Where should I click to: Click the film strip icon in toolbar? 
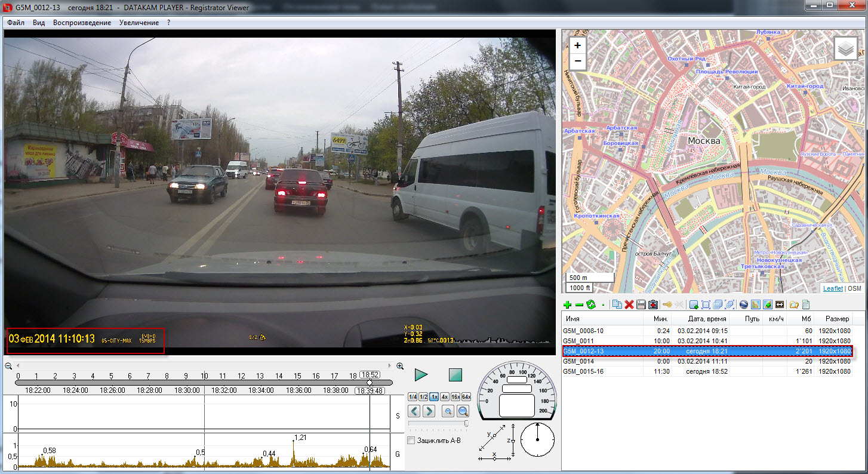(779, 305)
